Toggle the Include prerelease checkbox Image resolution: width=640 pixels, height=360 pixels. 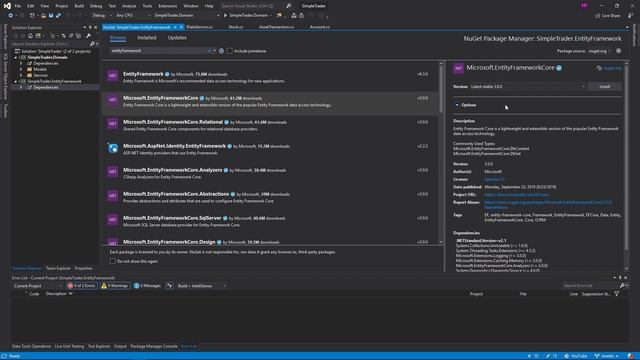point(230,51)
